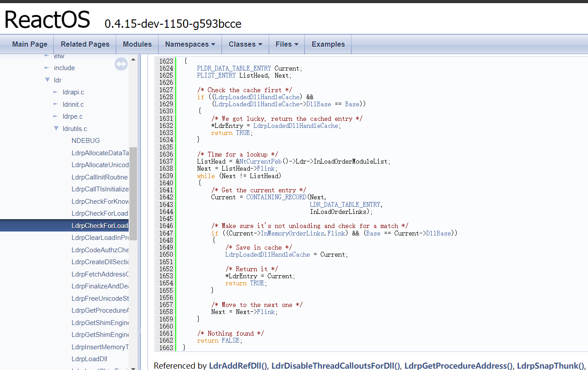Viewport: 588px width, 370px height.
Task: Select the include folder in the tree
Action: (64, 68)
